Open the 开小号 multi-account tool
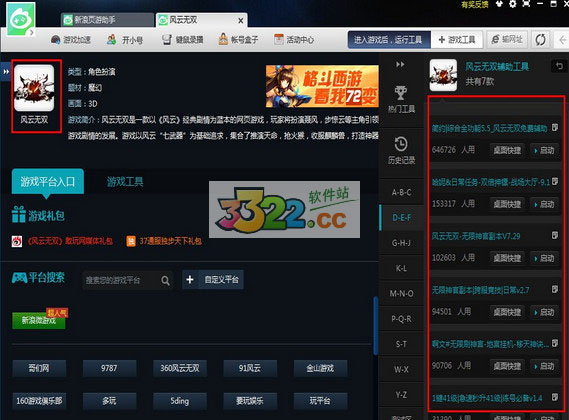The image size is (569, 420). point(124,40)
